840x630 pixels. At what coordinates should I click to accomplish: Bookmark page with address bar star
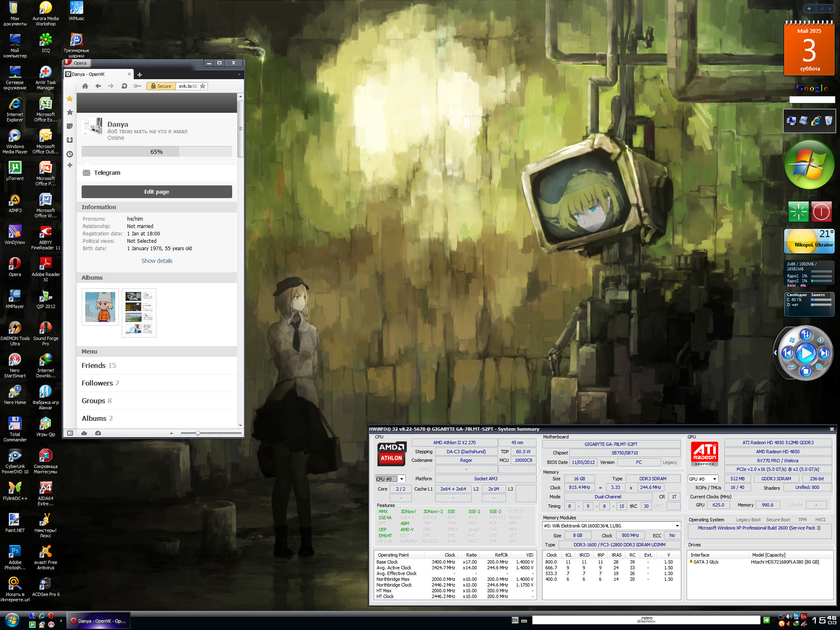[x=203, y=86]
